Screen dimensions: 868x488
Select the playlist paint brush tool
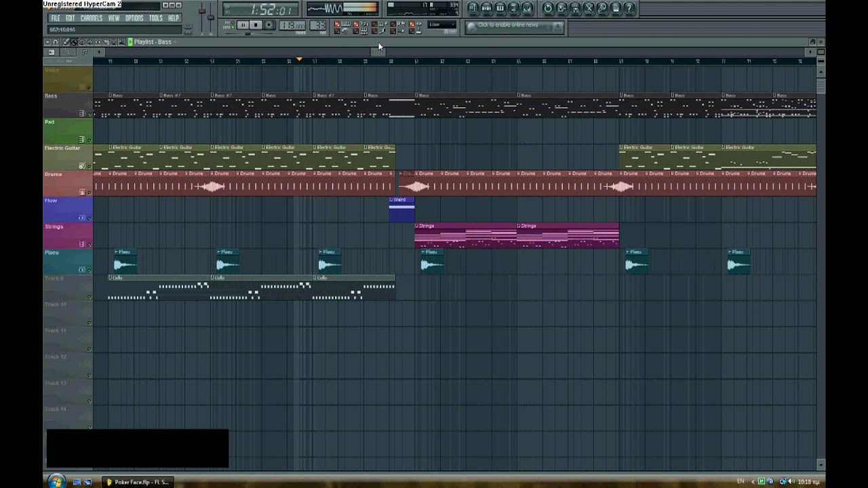click(74, 42)
